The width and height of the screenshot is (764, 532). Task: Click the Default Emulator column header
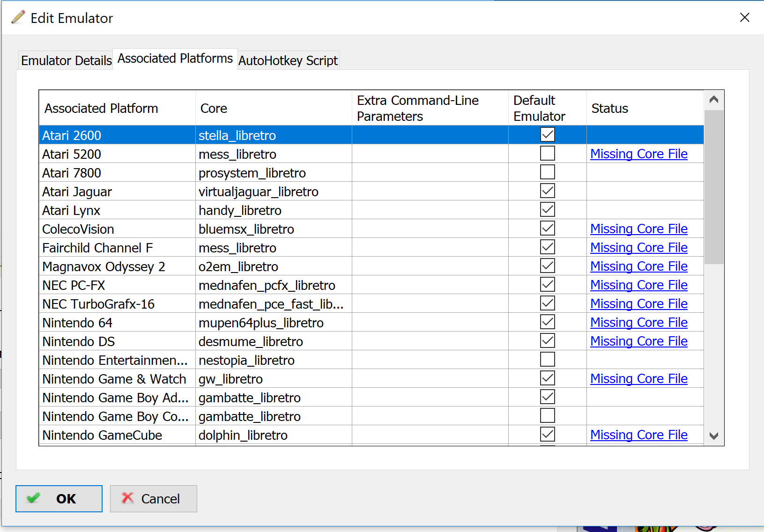(x=548, y=108)
